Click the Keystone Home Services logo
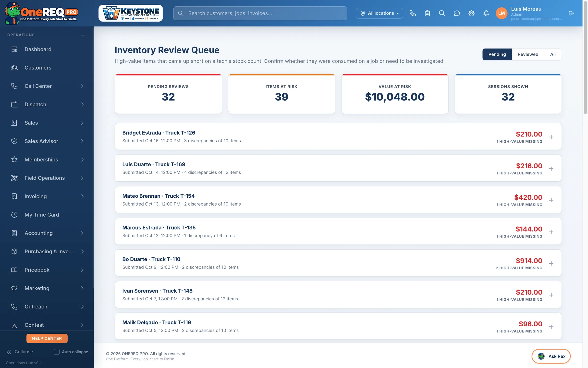588x368 pixels. coord(131,13)
